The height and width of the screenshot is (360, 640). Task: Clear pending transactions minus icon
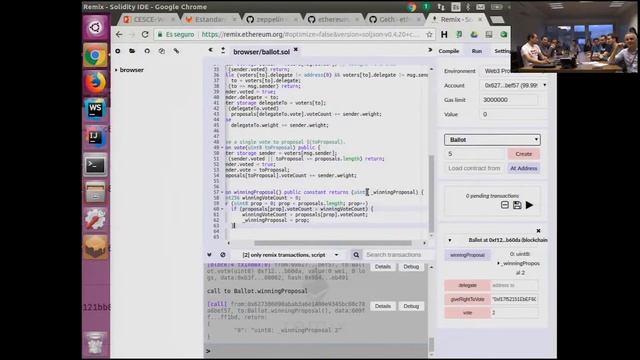(505, 205)
